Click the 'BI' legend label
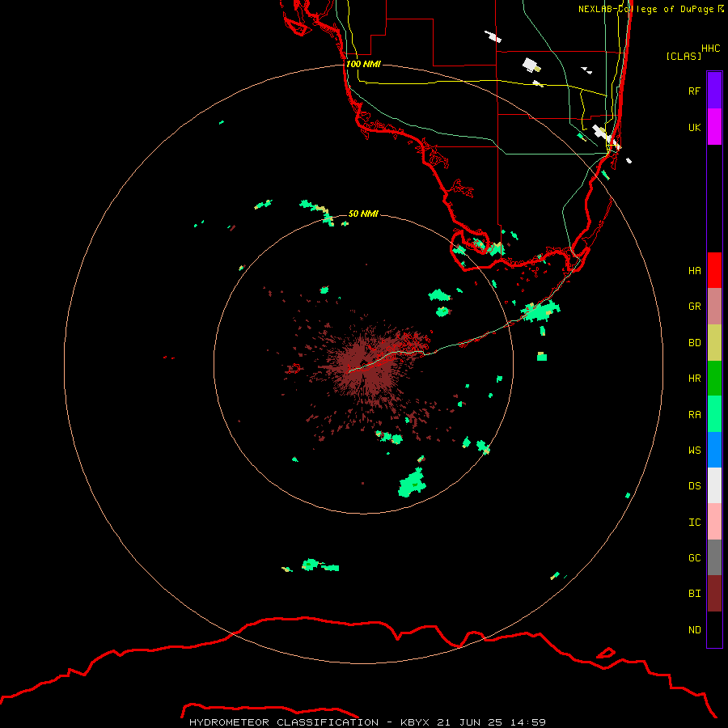The image size is (728, 728). click(694, 594)
